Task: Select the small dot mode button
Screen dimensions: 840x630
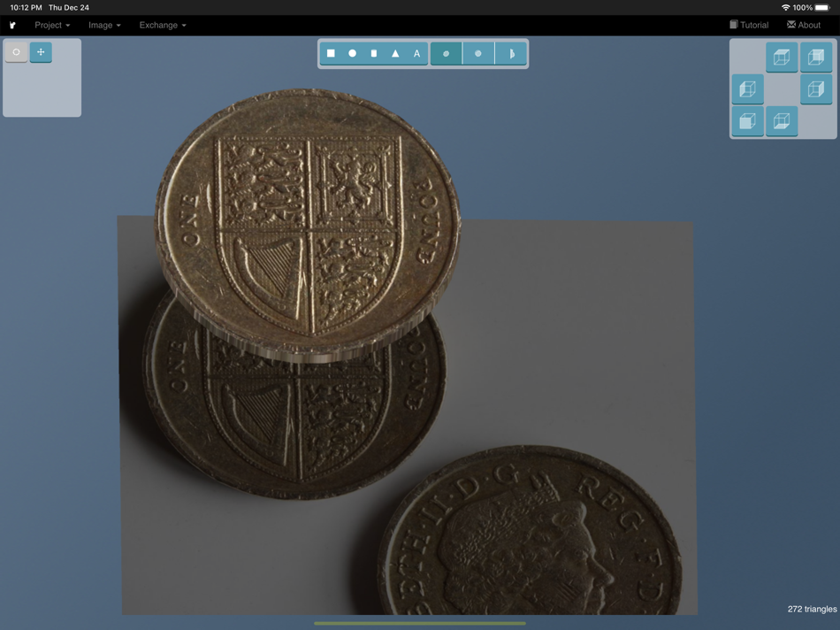Action: tap(446, 53)
